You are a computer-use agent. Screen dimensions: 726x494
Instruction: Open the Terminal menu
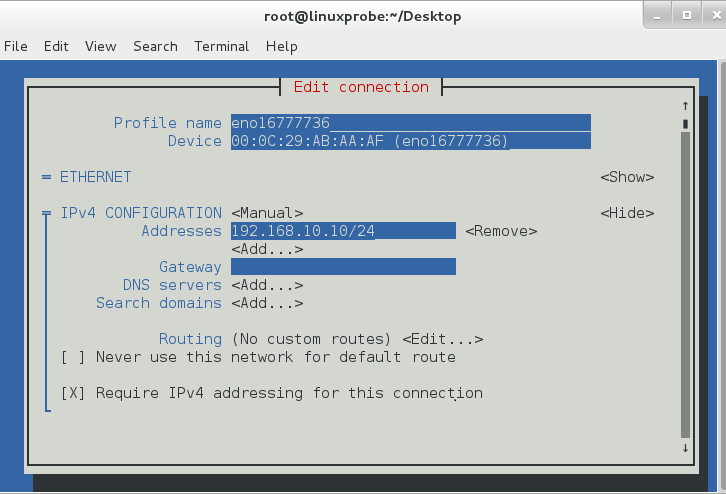(222, 46)
